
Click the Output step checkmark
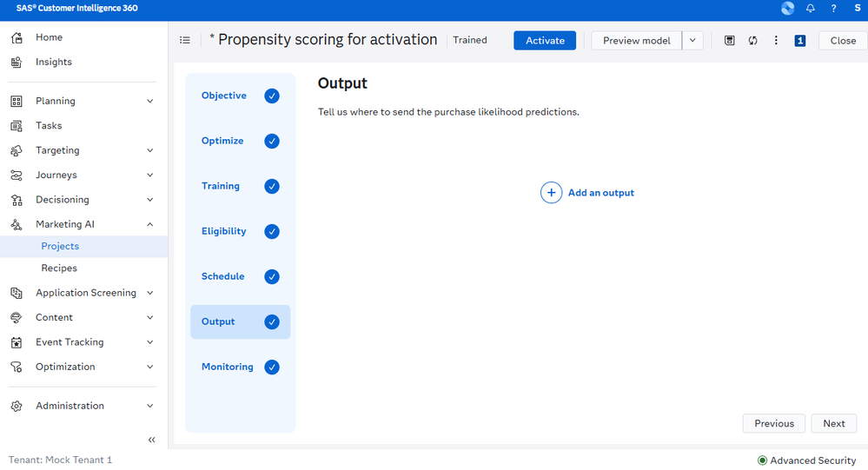272,322
